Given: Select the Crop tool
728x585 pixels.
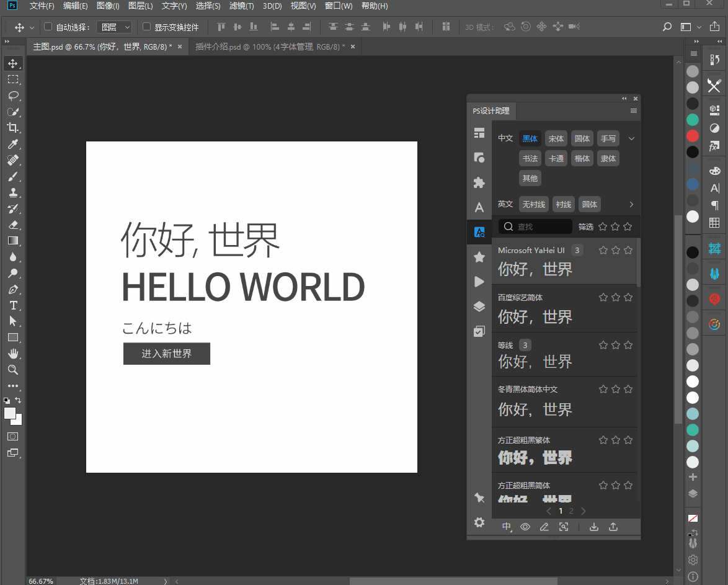Looking at the screenshot, I should click(x=13, y=128).
